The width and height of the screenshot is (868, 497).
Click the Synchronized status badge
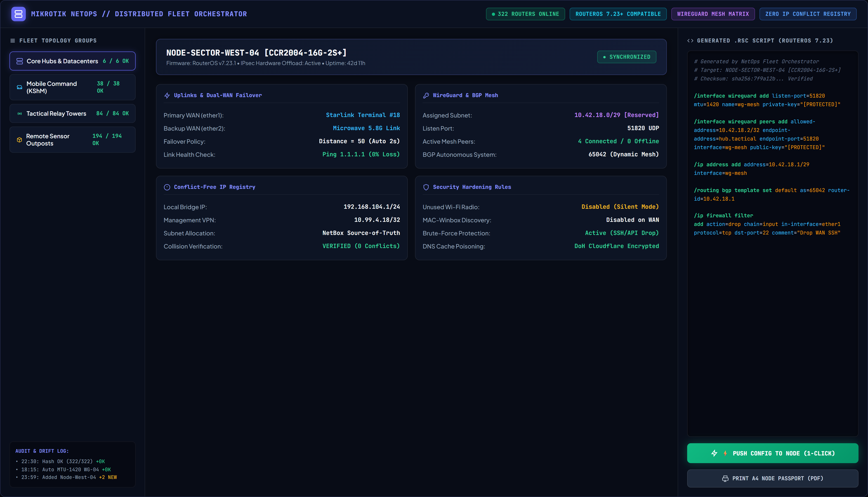(627, 57)
